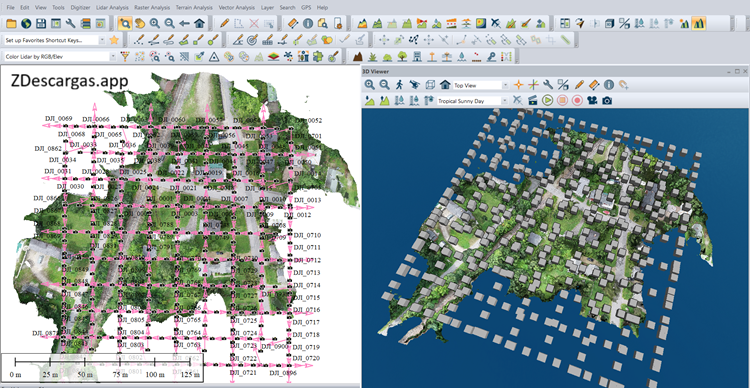Open the Vector Analysis menu
The height and width of the screenshot is (388, 750).
coord(237,8)
